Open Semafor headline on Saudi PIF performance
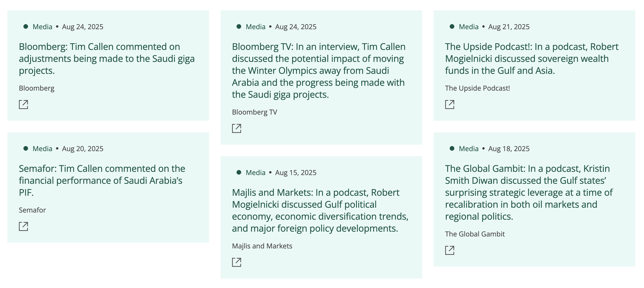The width and height of the screenshot is (644, 288). pyautogui.click(x=102, y=180)
